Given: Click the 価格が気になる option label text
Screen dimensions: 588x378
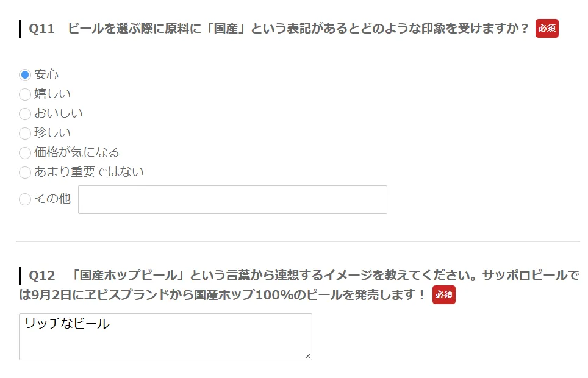Looking at the screenshot, I should click(x=77, y=152).
